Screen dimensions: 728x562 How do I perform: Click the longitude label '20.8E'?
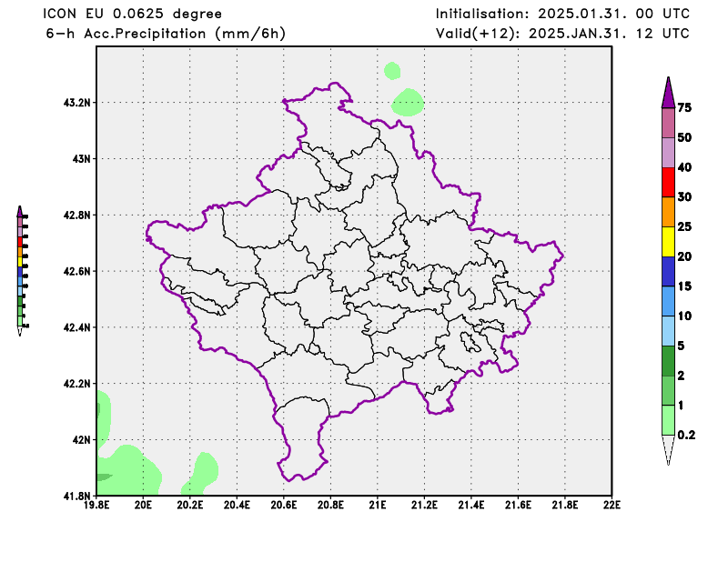point(331,505)
